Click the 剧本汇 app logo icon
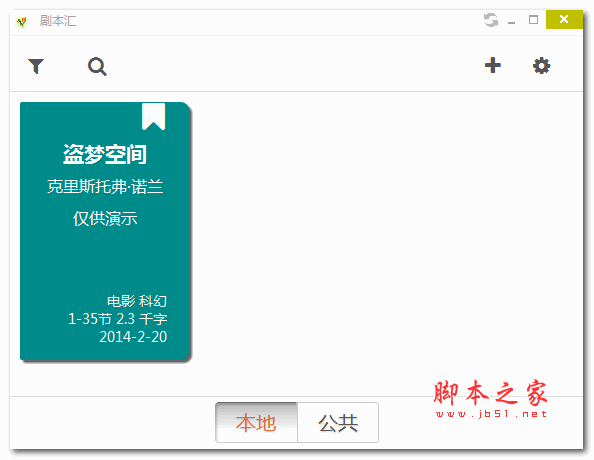The width and height of the screenshot is (594, 460). (22, 22)
